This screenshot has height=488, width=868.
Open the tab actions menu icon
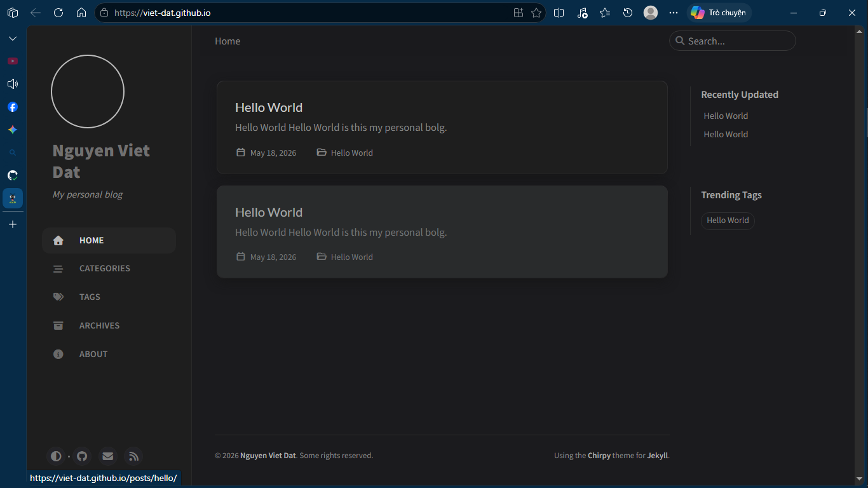(x=13, y=13)
